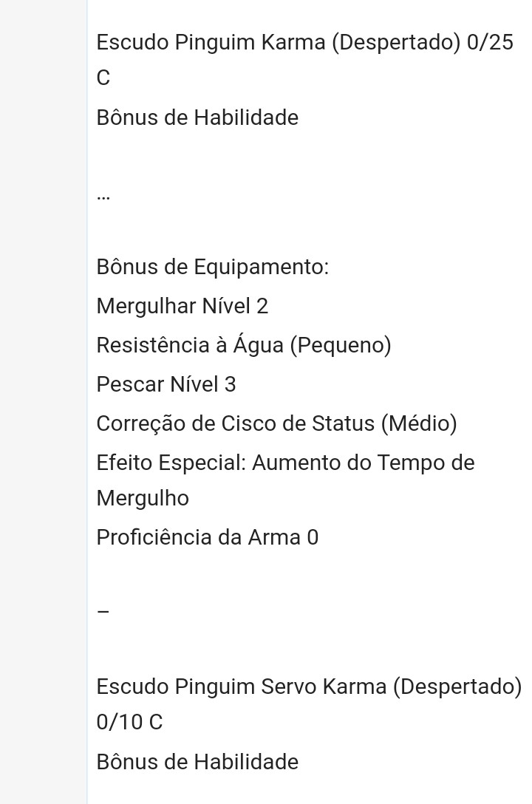
Task: Click the standalone word 'Mergulho'
Action: click(143, 498)
